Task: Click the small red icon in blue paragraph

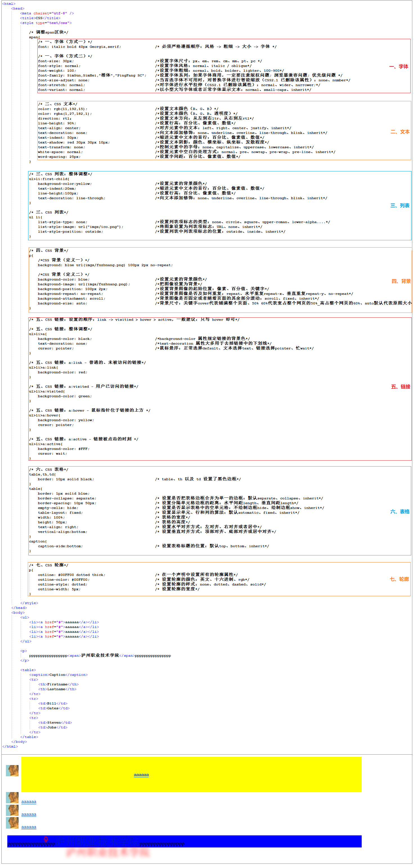Action: point(46,839)
